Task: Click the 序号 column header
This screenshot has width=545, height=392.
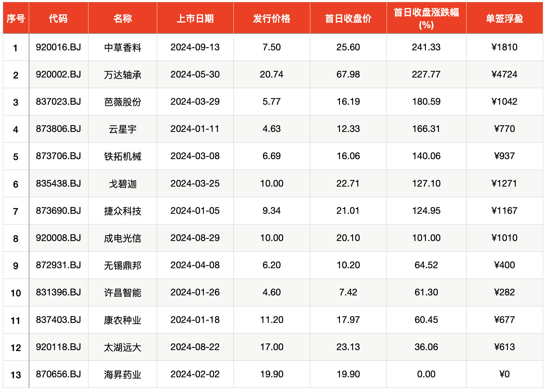Action: pos(16,18)
